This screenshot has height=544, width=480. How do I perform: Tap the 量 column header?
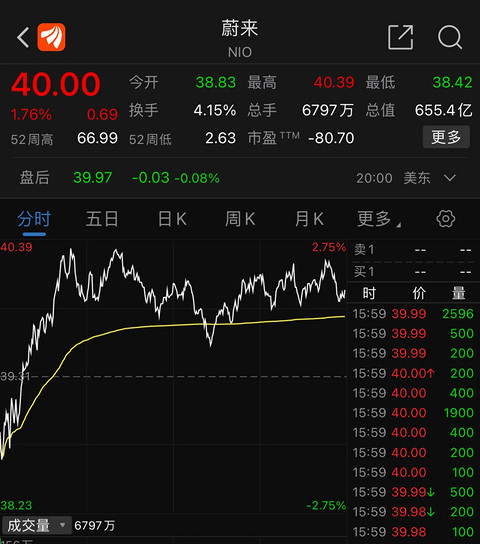(458, 294)
